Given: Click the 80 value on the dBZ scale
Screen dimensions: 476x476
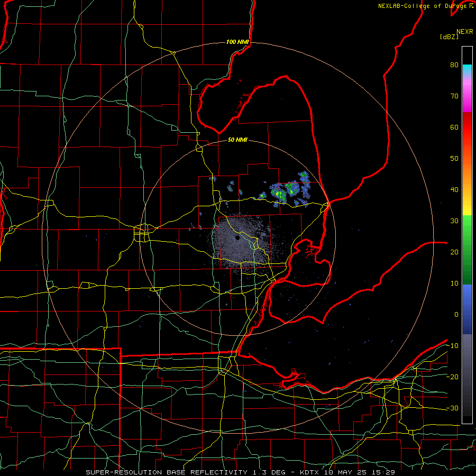Looking at the screenshot, I should point(454,65).
